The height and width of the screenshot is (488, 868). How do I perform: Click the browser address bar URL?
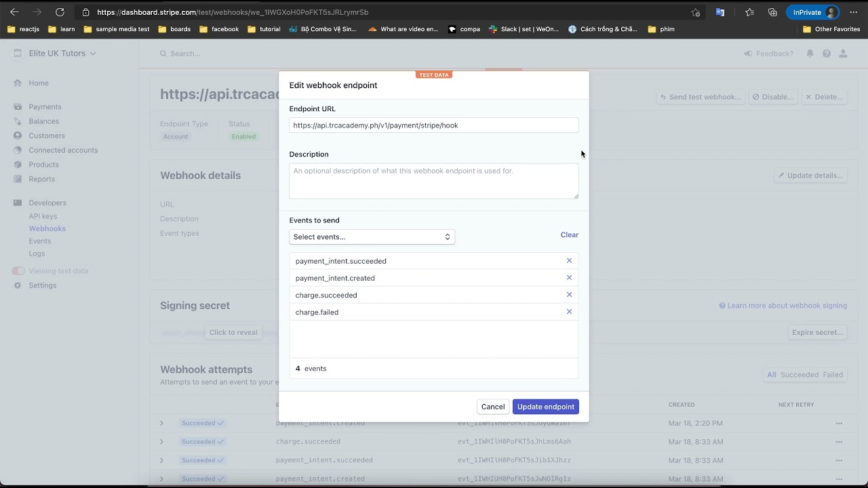pos(233,12)
